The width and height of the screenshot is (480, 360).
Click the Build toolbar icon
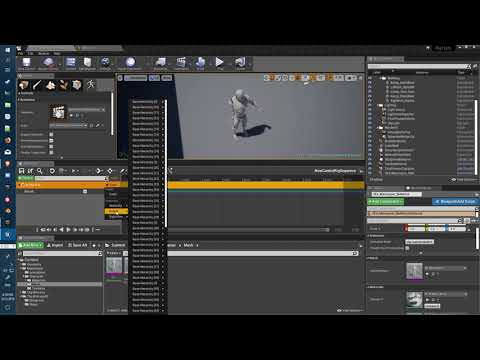200,63
